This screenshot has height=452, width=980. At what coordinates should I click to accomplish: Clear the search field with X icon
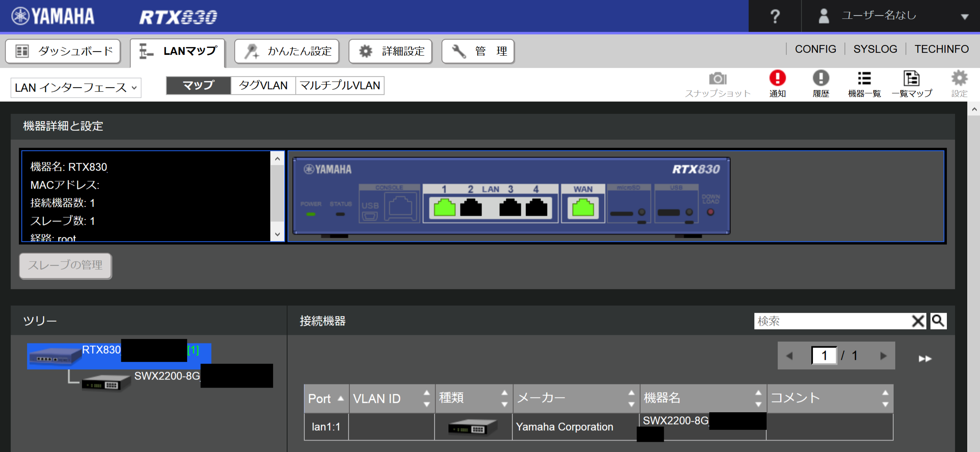click(918, 321)
